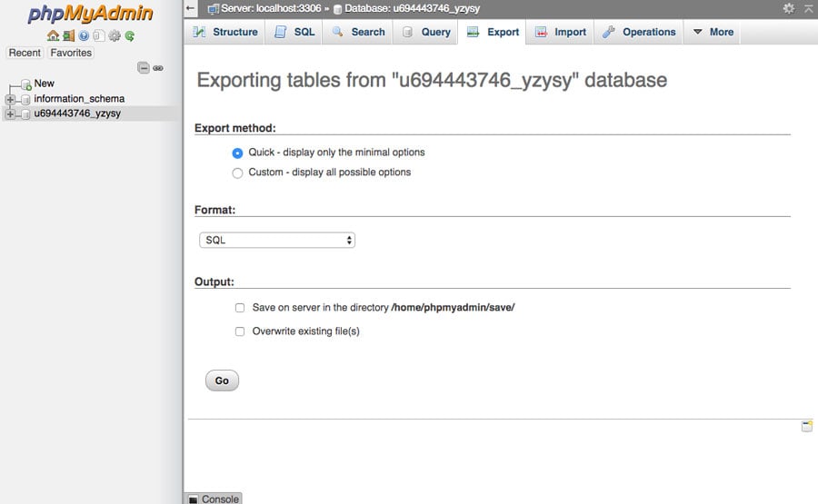The height and width of the screenshot is (504, 818).
Task: Click the Home icon under phpMyAdmin logo
Action: tap(53, 36)
